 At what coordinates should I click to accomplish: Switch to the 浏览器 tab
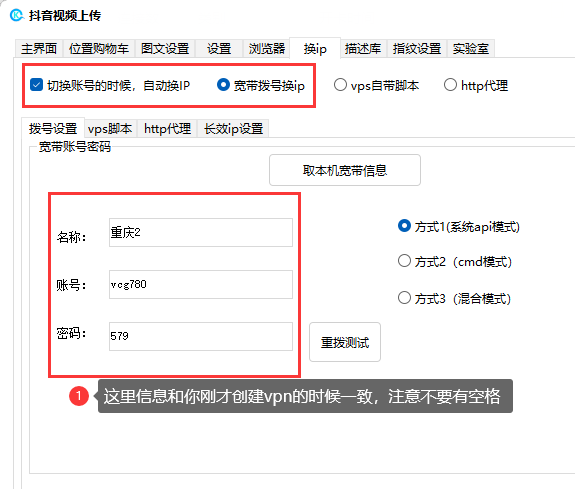(267, 48)
